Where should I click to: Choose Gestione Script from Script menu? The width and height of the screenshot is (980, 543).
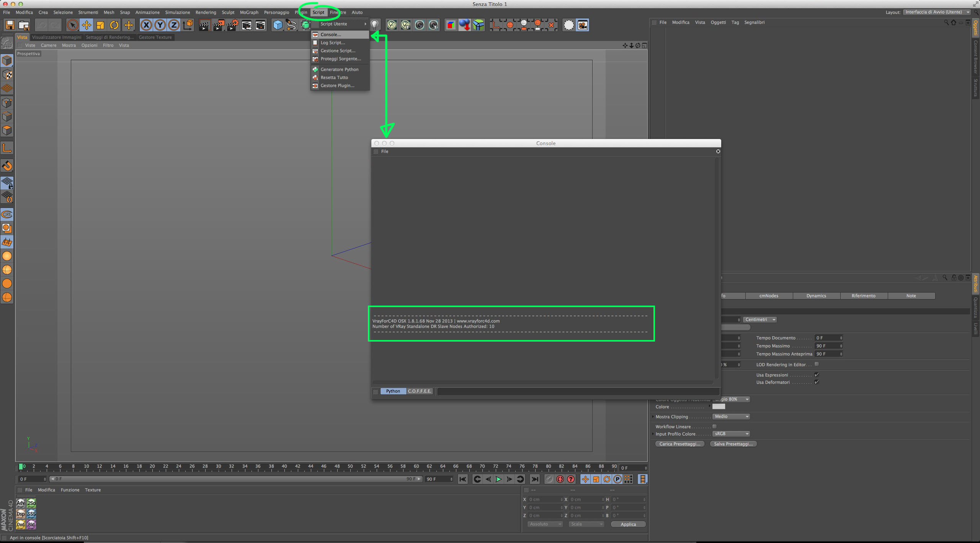tap(338, 51)
